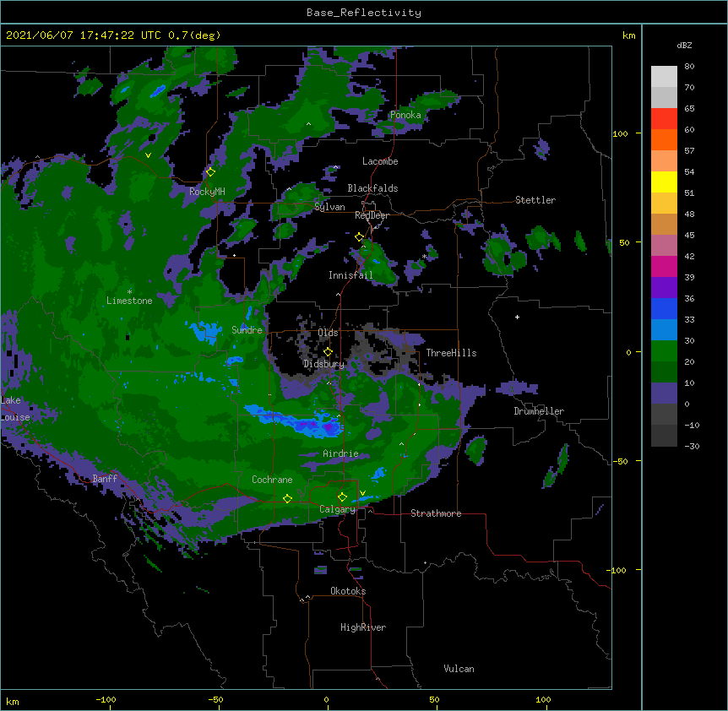Click the Vulcan label
The image size is (728, 711).
(x=459, y=669)
